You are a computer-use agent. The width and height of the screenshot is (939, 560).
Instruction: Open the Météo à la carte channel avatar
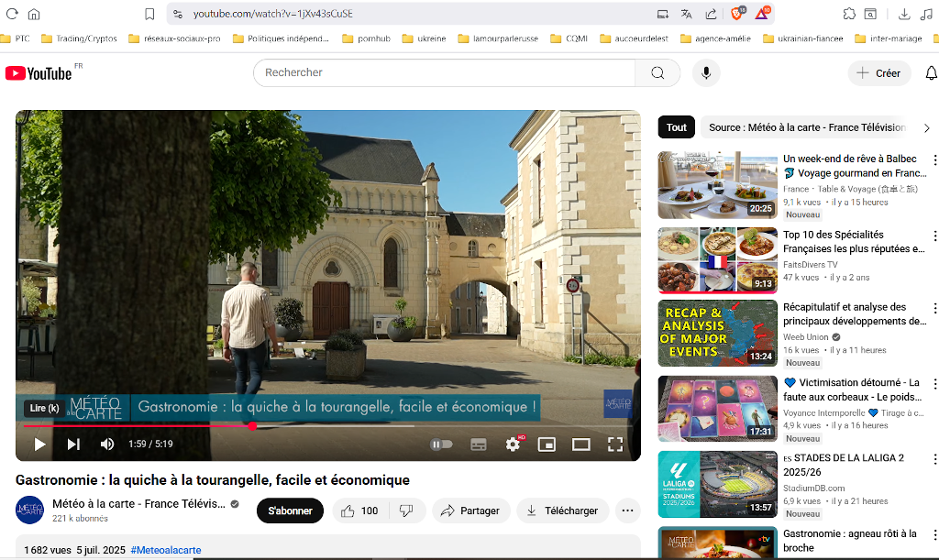(29, 511)
